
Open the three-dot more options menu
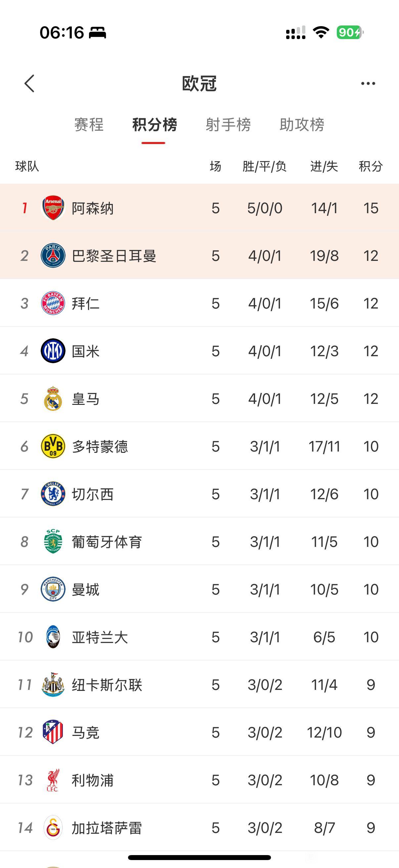click(x=368, y=83)
